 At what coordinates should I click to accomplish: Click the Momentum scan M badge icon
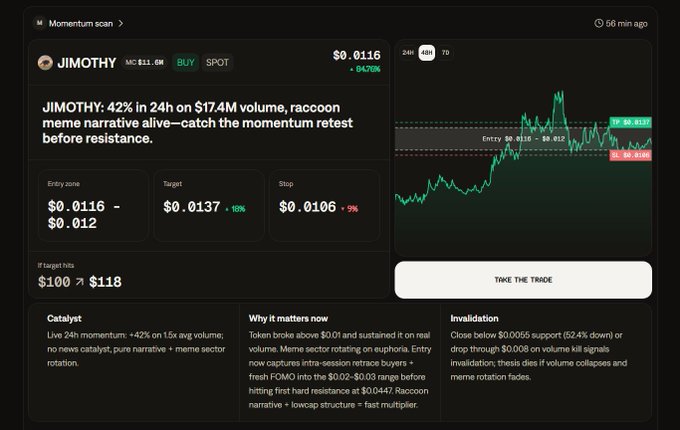tap(39, 23)
